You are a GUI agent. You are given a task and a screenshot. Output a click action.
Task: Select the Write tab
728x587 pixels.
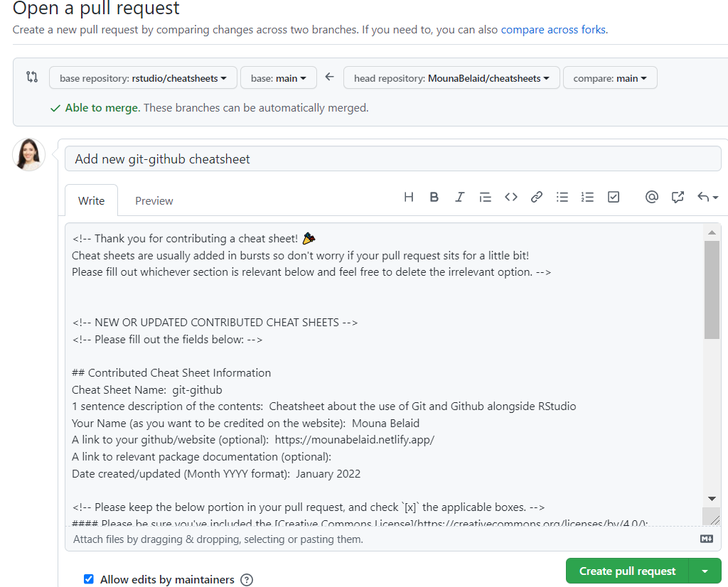pos(92,201)
